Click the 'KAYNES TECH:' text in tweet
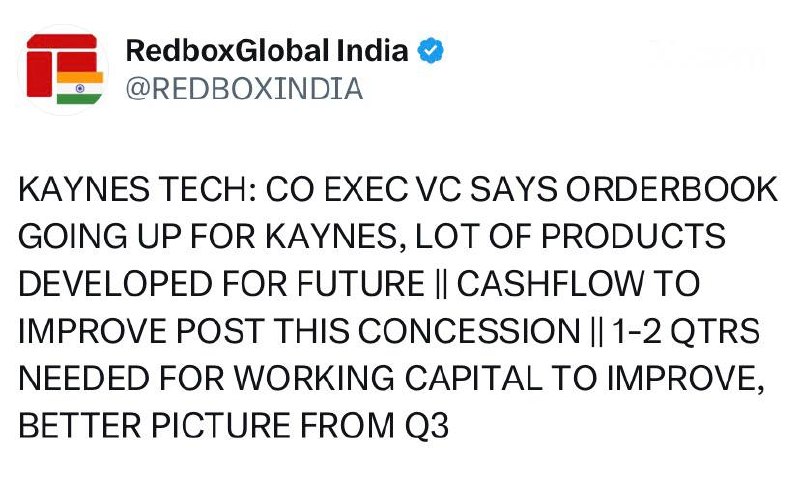The image size is (800, 480). pyautogui.click(x=138, y=190)
